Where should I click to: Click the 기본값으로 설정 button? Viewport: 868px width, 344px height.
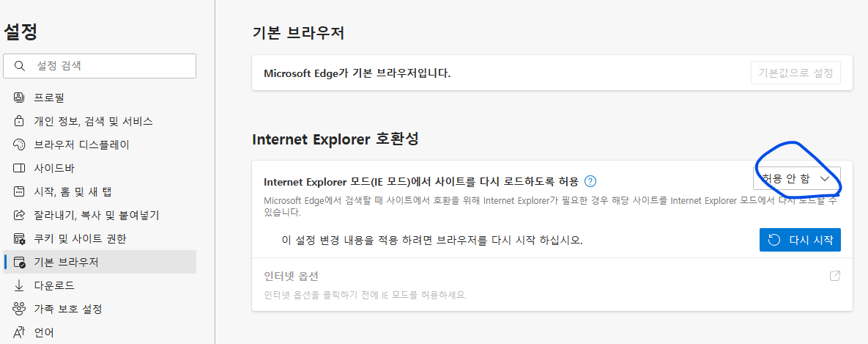(795, 73)
